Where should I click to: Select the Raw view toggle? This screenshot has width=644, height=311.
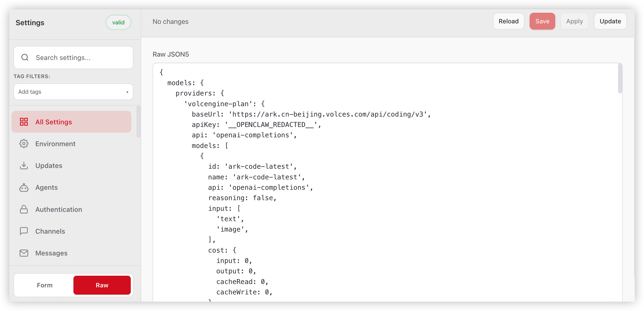[102, 285]
